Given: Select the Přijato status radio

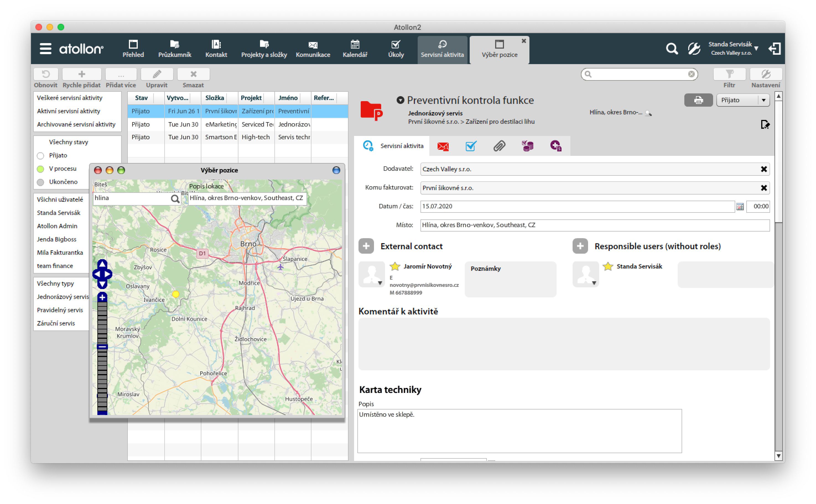Looking at the screenshot, I should point(41,156).
